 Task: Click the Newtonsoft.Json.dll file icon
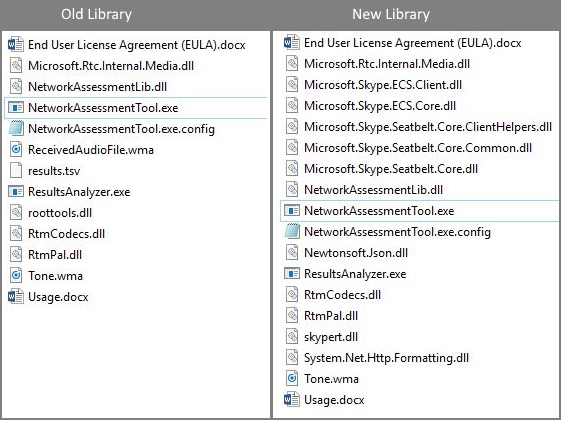point(292,253)
